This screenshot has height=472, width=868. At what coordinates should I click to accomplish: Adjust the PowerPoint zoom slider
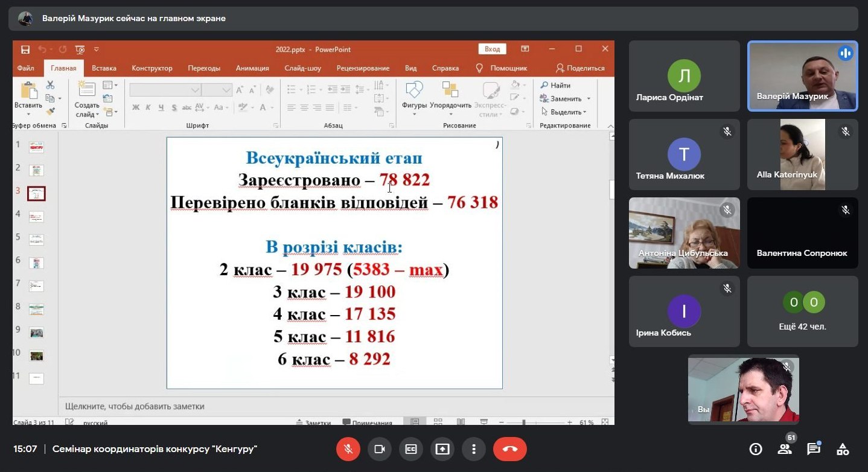coord(523,423)
